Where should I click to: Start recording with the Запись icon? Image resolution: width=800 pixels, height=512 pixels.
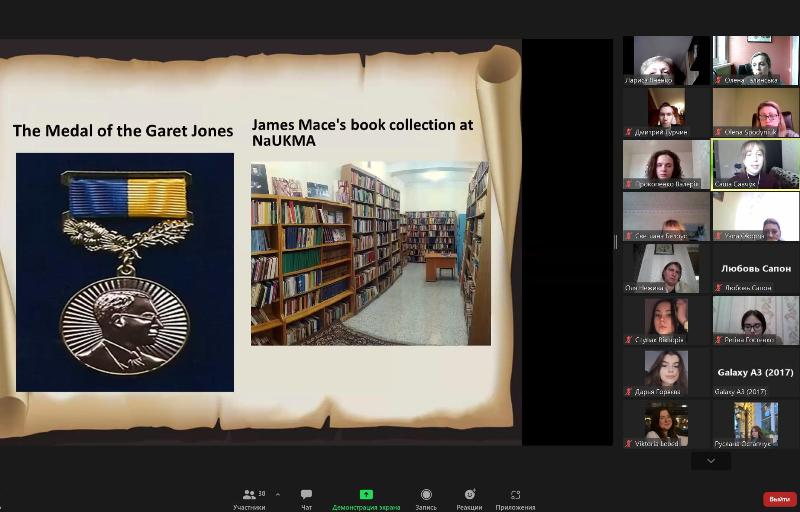426,498
